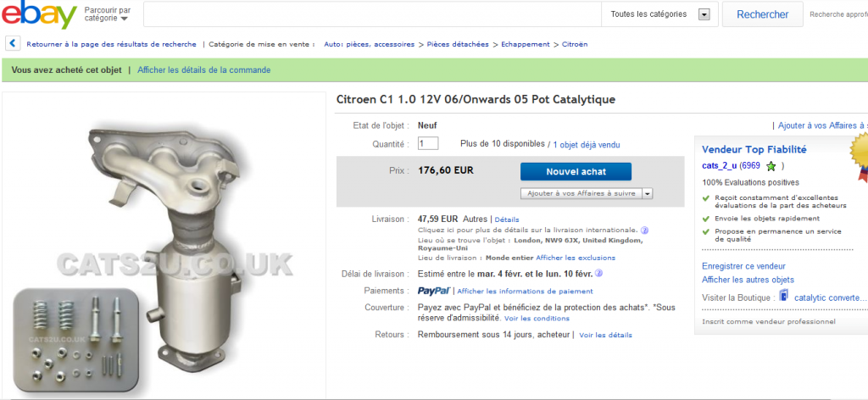Image resolution: width=868 pixels, height=400 pixels.
Task: Select the Pièces détachées breadcrumb
Action: pyautogui.click(x=458, y=44)
